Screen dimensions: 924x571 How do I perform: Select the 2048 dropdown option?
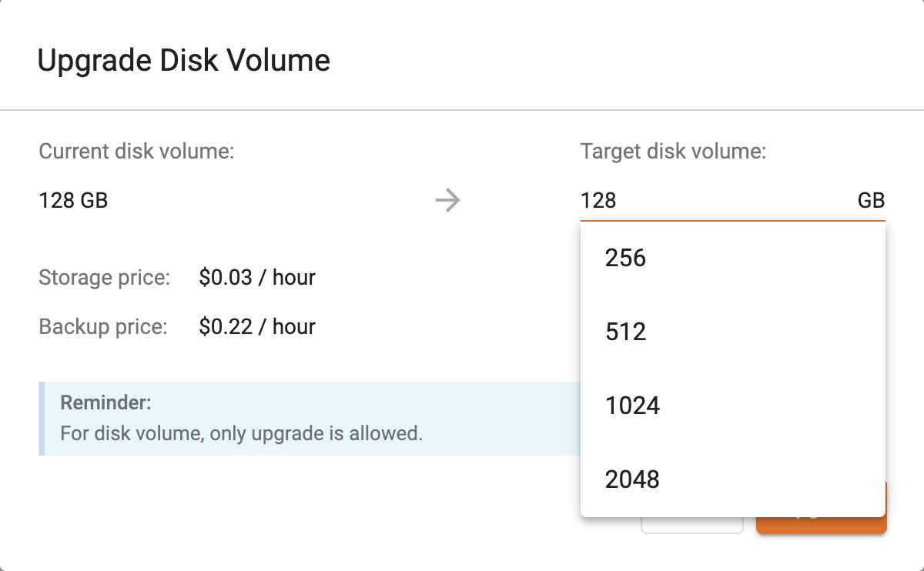click(632, 479)
